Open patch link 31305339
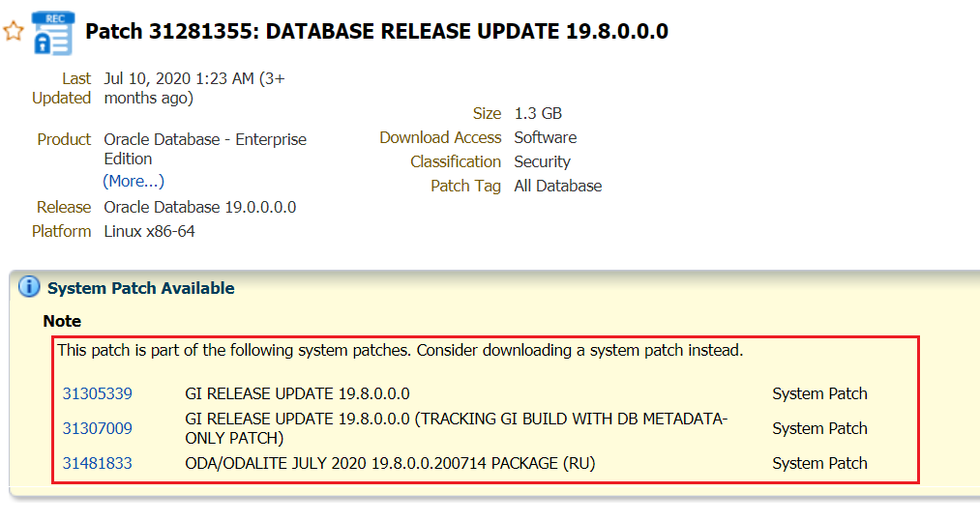The height and width of the screenshot is (521, 980). click(x=98, y=393)
